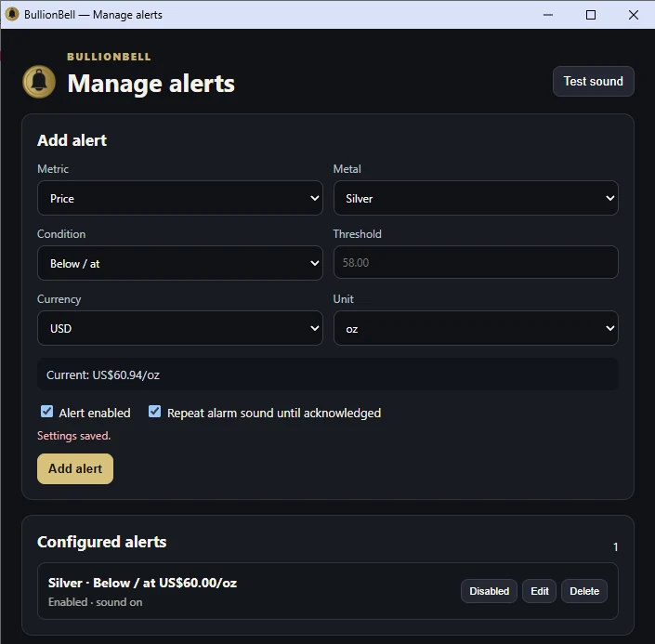Screen dimensions: 655x644
Task: Toggle the Disabled button on Silver alert
Action: (489, 591)
